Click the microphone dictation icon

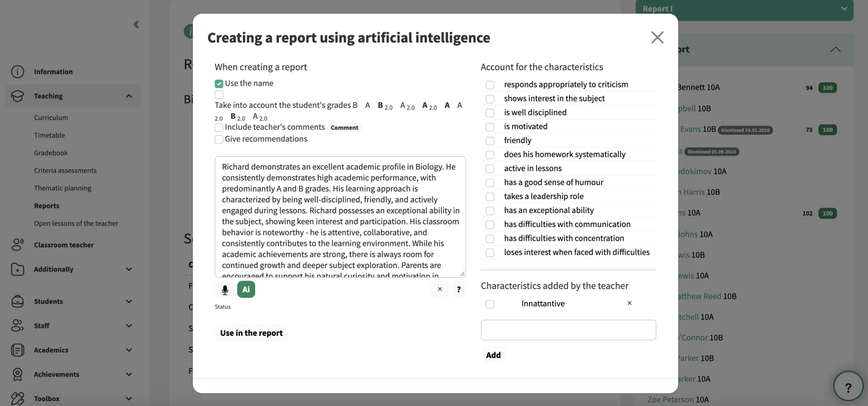pyautogui.click(x=225, y=290)
